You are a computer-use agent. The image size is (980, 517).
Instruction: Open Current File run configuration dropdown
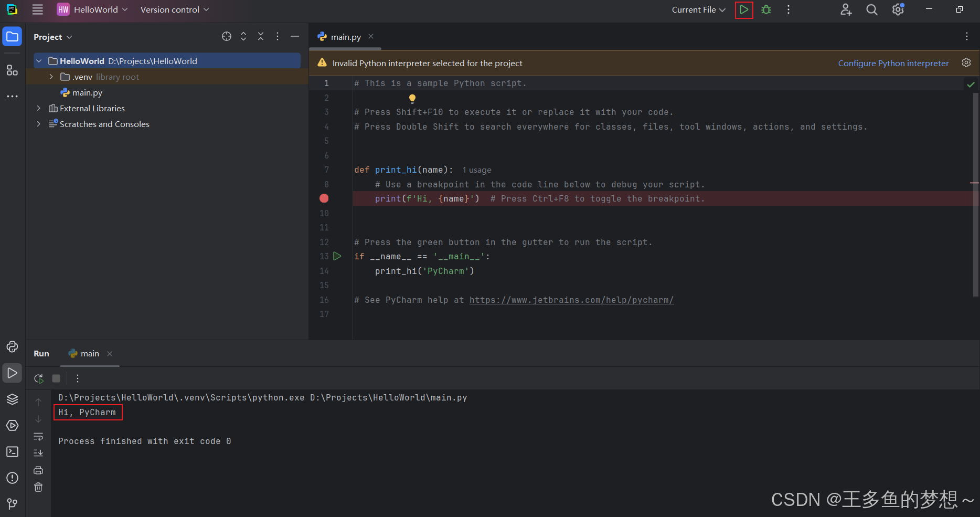[699, 9]
